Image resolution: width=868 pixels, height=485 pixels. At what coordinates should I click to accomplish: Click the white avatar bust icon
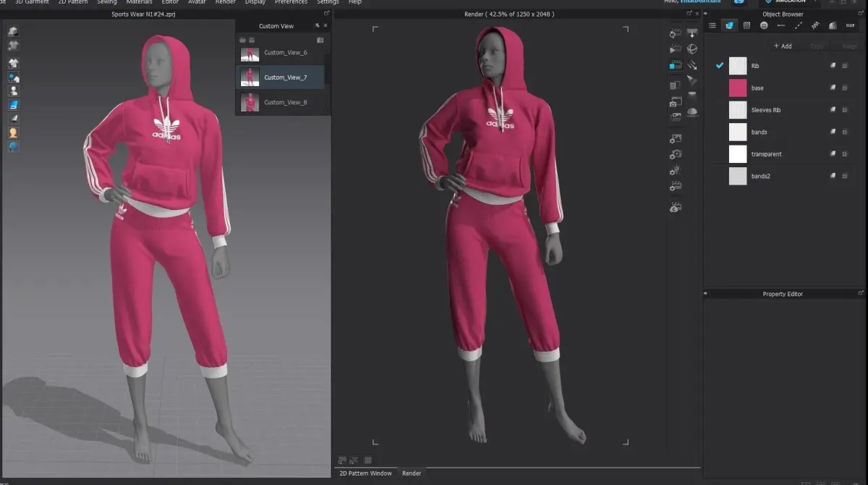[x=13, y=91]
